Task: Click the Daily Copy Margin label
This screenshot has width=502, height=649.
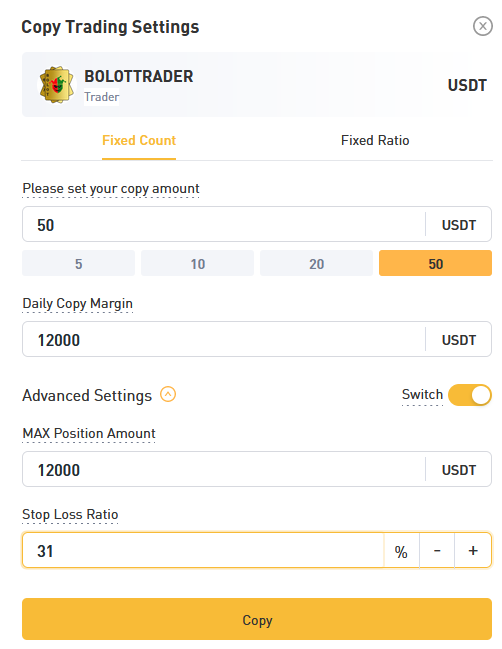Action: [77, 303]
